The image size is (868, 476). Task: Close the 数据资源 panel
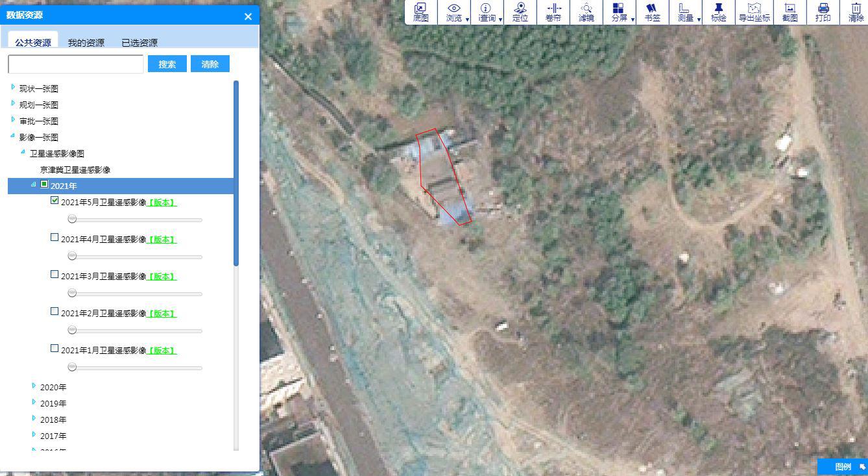pyautogui.click(x=248, y=17)
